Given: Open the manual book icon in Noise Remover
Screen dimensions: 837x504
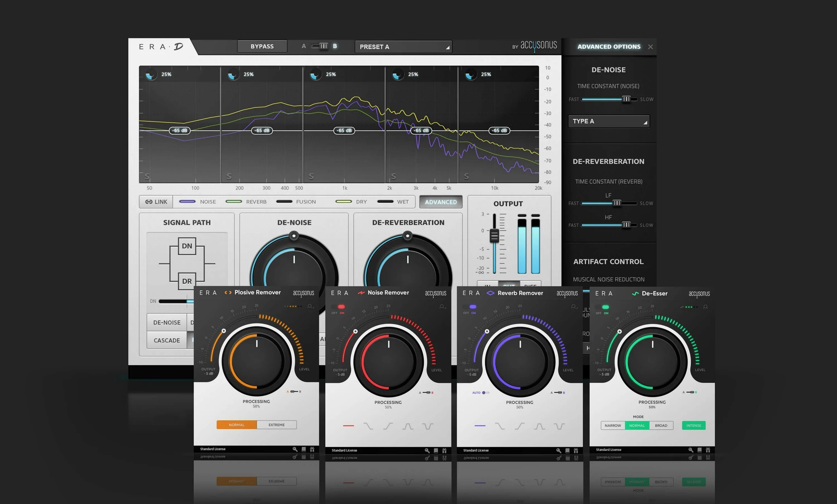Looking at the screenshot, I should 436,450.
